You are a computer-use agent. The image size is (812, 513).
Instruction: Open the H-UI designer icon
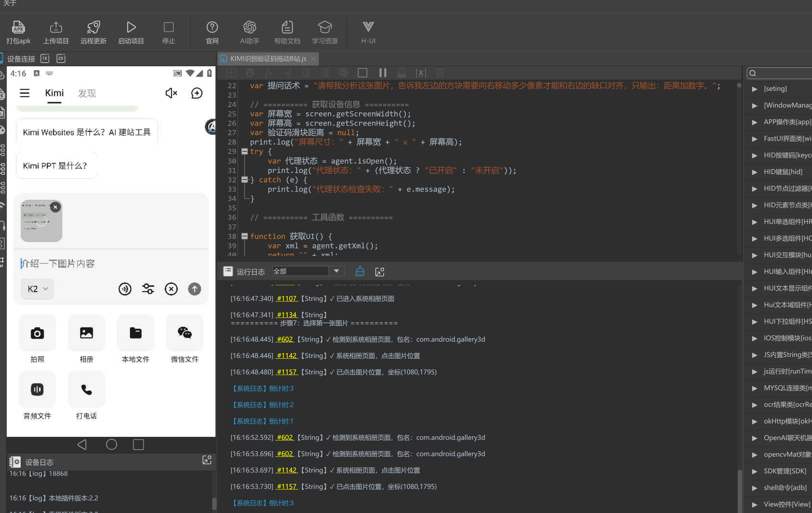(368, 27)
